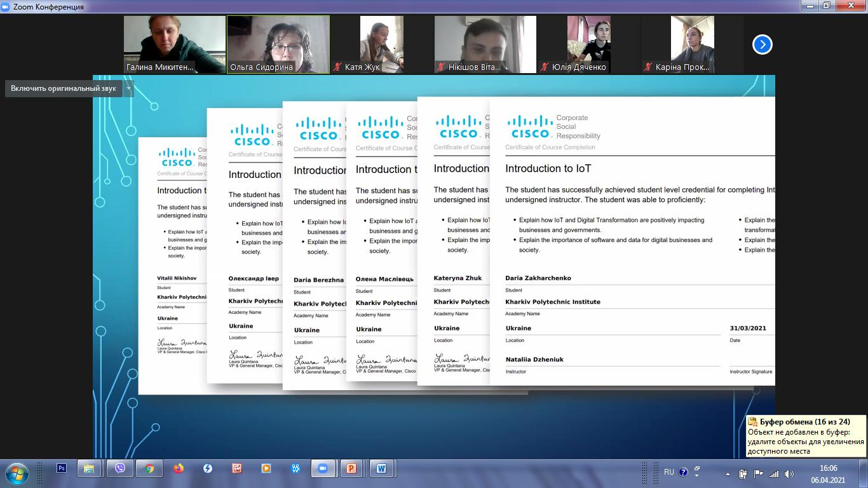This screenshot has height=488, width=868.
Task: Open the language bar options arrow
Action: 697,475
